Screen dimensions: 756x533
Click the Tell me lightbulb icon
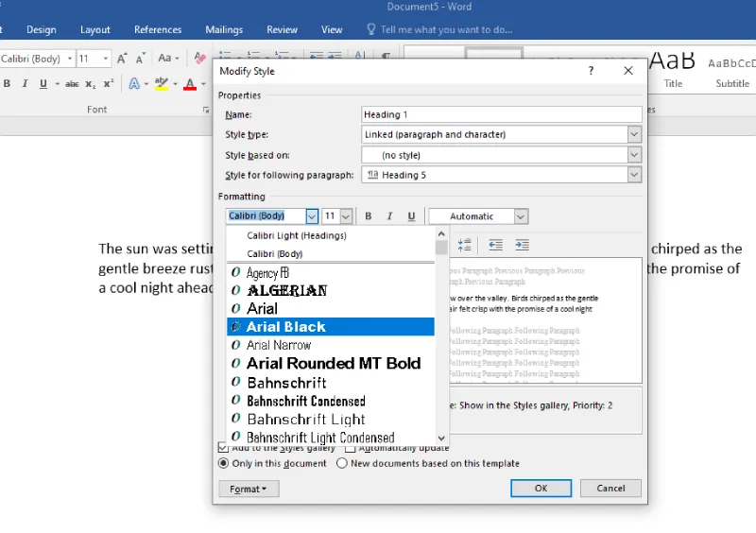click(x=370, y=29)
